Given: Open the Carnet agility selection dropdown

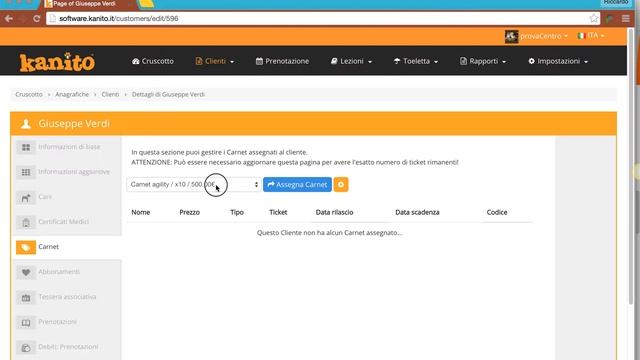Looking at the screenshot, I should [194, 184].
